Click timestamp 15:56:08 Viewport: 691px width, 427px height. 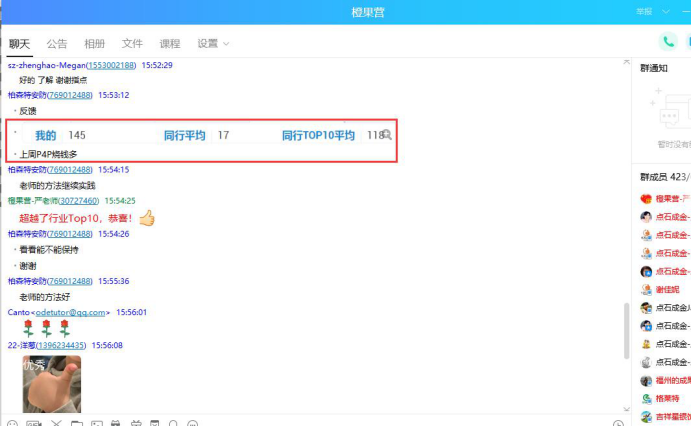tap(107, 345)
